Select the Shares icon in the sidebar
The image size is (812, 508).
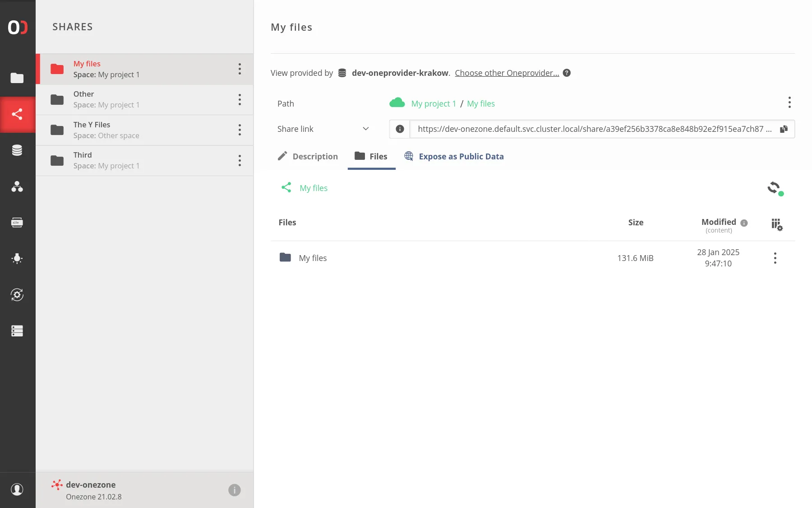coord(17,114)
